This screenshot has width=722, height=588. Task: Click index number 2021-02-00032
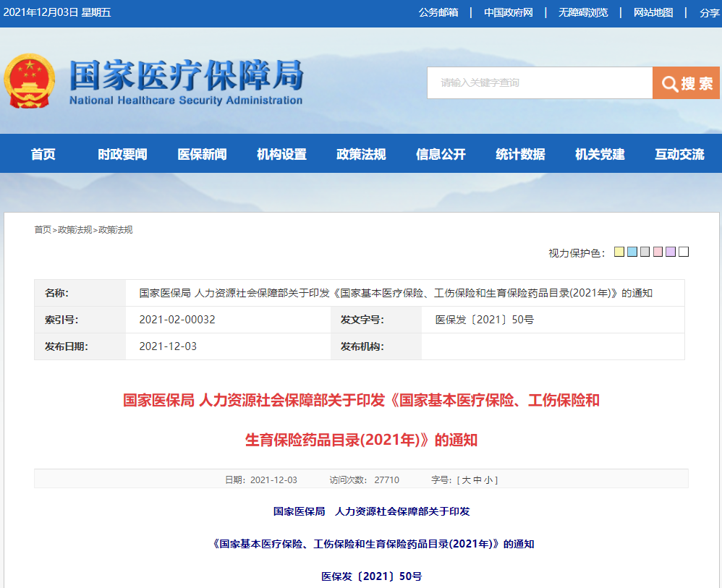177,320
